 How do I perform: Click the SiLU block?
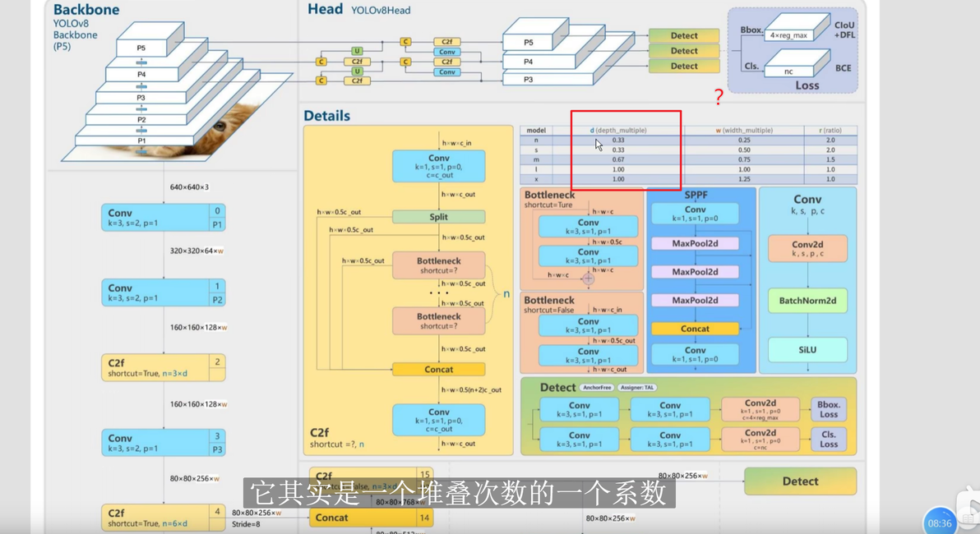point(807,350)
